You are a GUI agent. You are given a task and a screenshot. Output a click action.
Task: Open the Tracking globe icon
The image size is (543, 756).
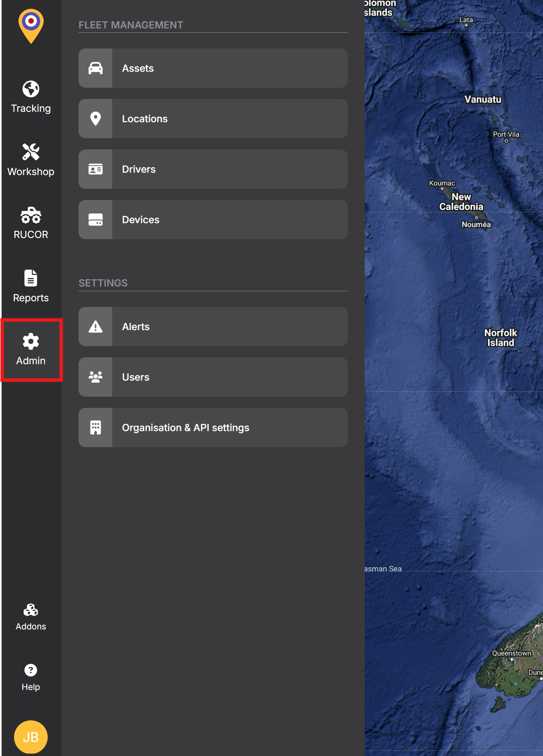(x=31, y=89)
